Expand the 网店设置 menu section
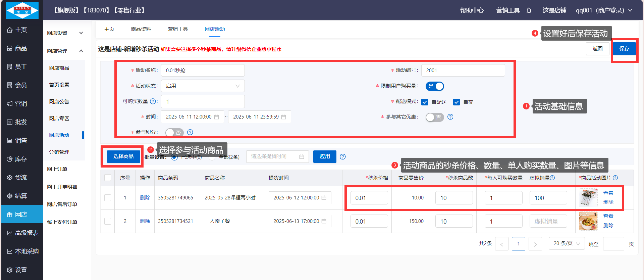644x280 pixels. (x=65, y=33)
